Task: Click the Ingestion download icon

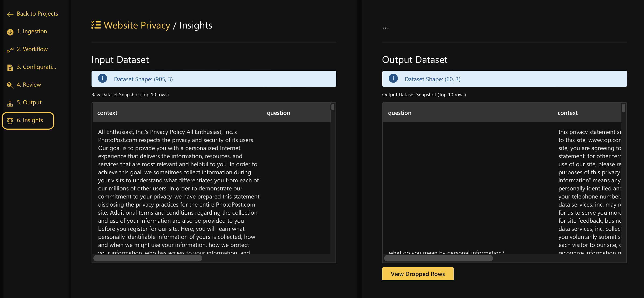Action: coord(10,32)
